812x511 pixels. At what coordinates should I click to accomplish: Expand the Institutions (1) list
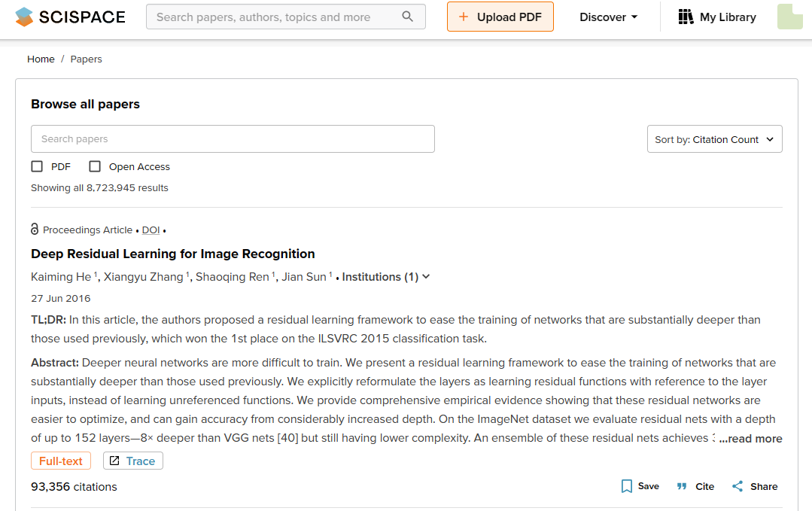click(386, 277)
